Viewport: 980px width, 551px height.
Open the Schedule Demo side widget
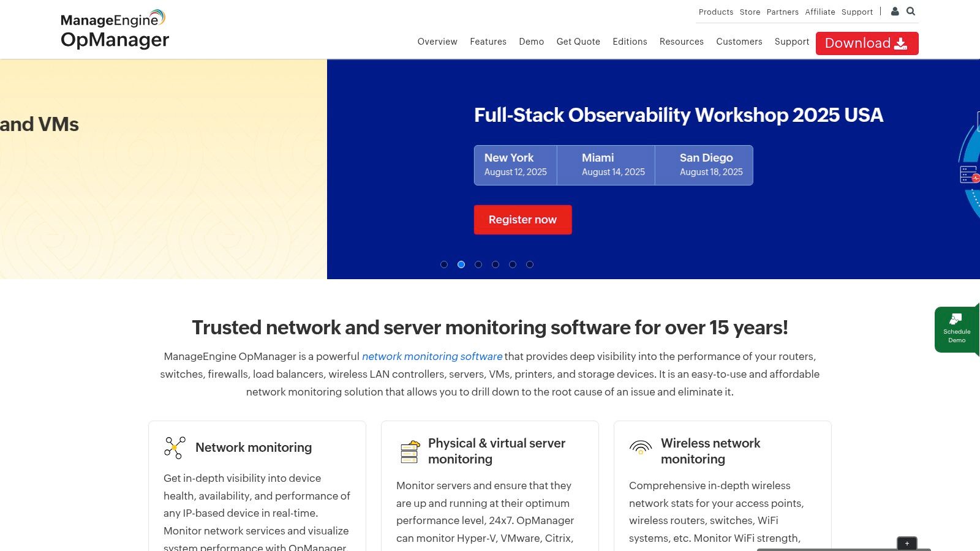coord(957,329)
